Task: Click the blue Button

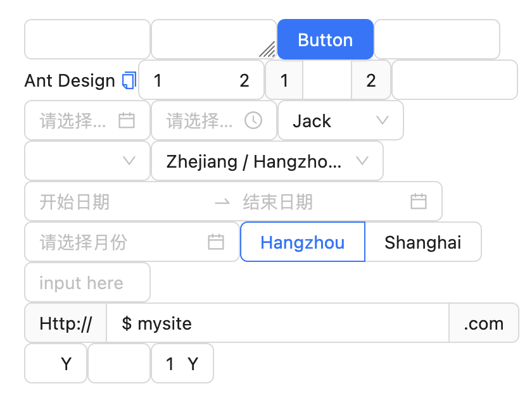Action: 326,39
